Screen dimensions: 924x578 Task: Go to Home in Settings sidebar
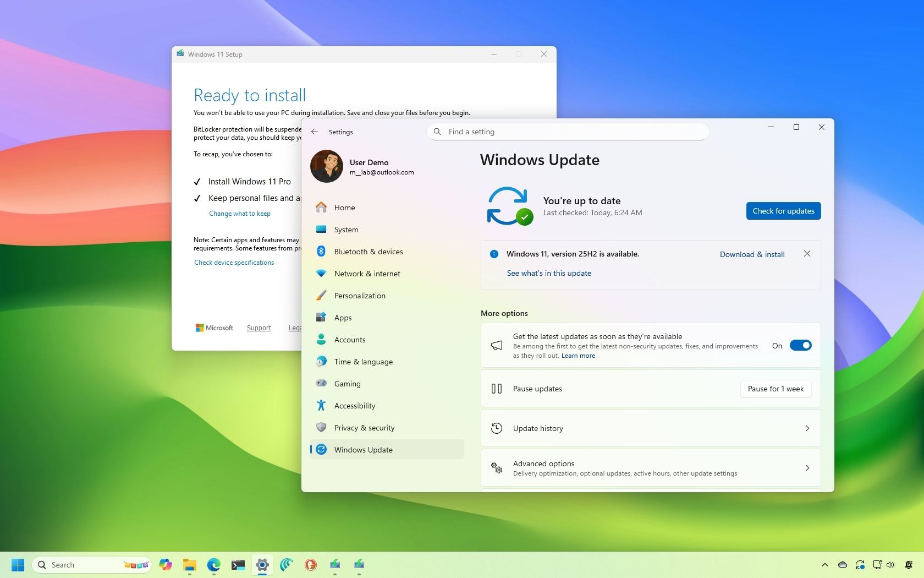pos(343,208)
